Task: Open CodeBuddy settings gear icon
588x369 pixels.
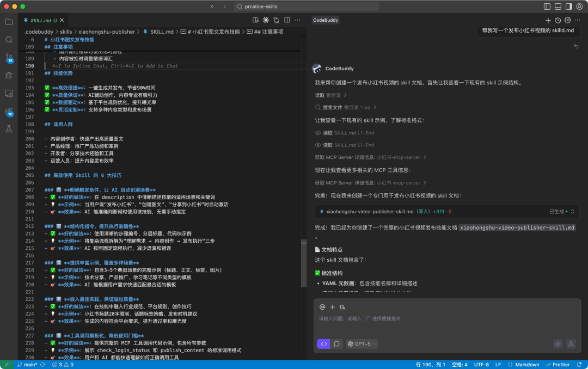Action: coord(568,20)
